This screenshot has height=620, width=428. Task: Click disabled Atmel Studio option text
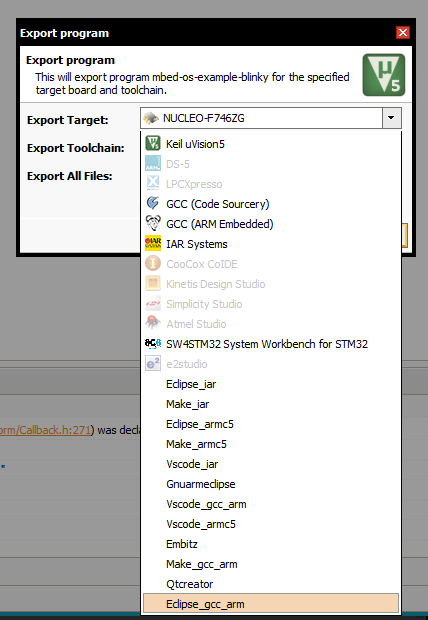[196, 324]
